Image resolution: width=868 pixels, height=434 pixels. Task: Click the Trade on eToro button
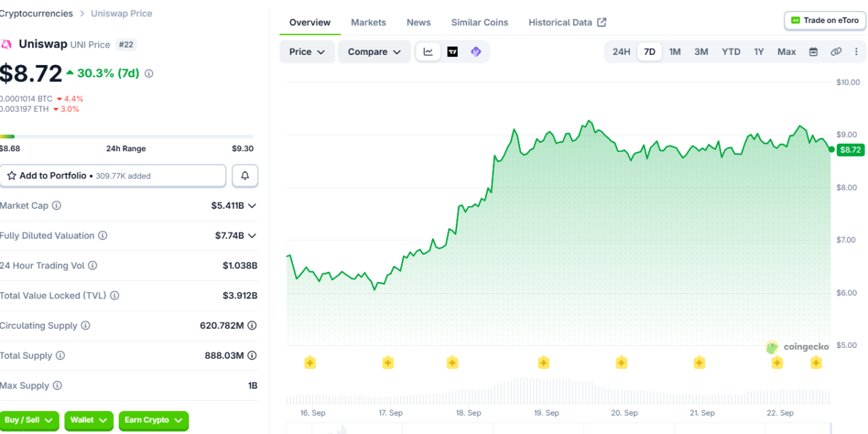(x=825, y=20)
